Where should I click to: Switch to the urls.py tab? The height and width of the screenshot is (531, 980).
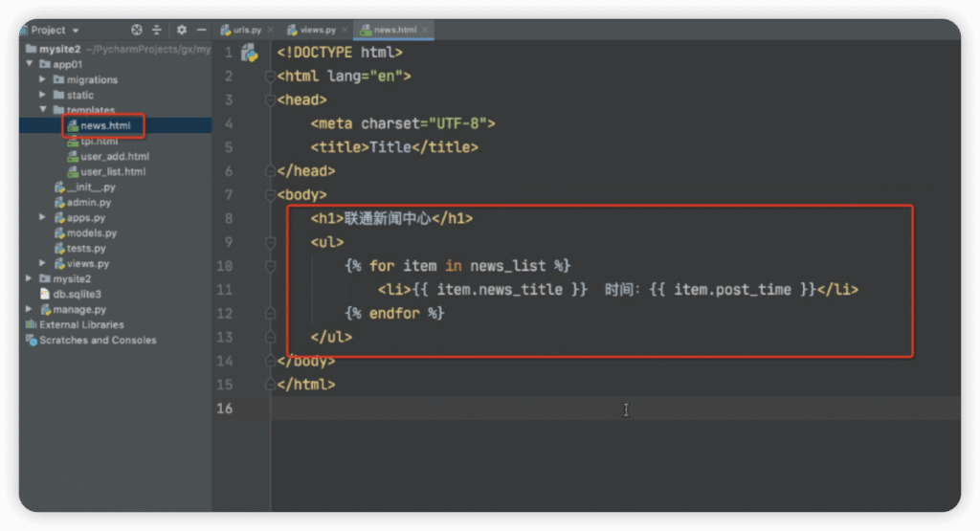pyautogui.click(x=246, y=31)
